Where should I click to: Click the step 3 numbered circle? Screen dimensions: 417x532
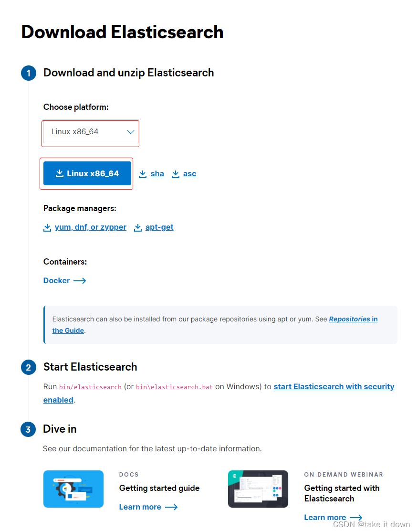(x=28, y=429)
